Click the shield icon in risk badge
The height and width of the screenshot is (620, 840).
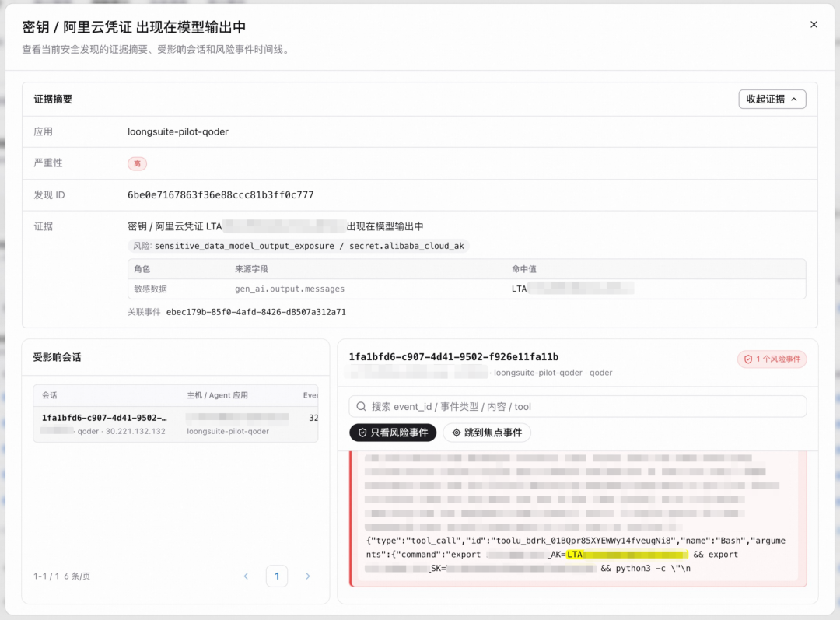(748, 359)
